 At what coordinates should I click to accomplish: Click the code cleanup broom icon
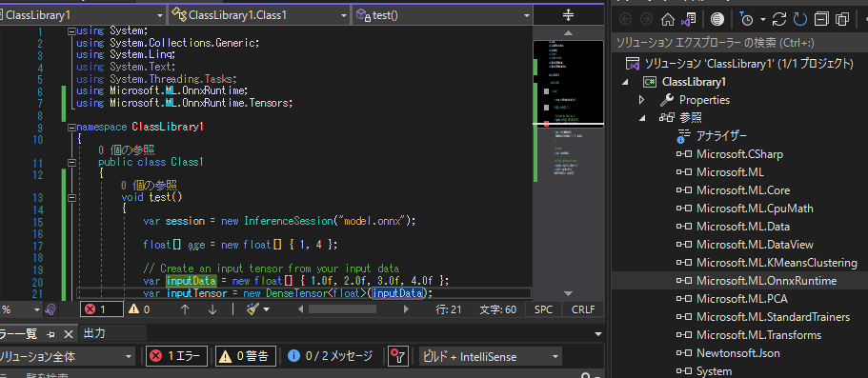(x=253, y=309)
